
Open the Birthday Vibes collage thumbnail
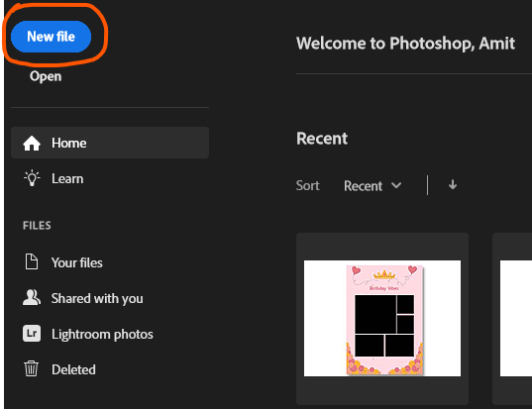pos(382,319)
